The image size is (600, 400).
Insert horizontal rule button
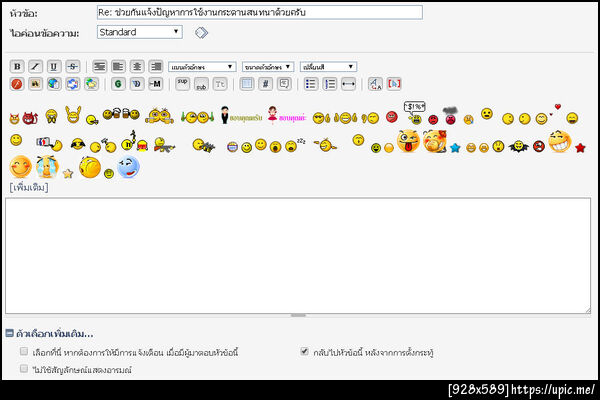click(x=348, y=84)
